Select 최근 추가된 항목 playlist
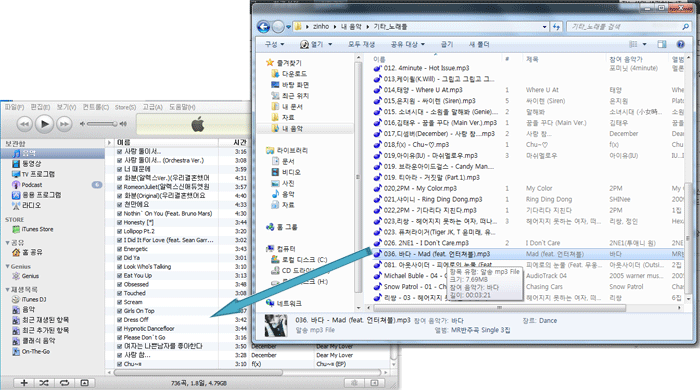Screen dimensions: 700x390 (x=46, y=330)
